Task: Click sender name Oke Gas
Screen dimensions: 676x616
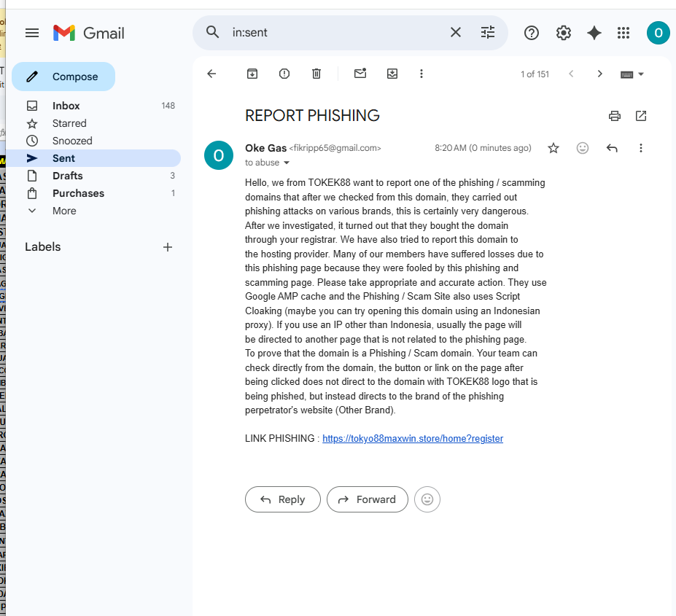Action: (x=265, y=148)
